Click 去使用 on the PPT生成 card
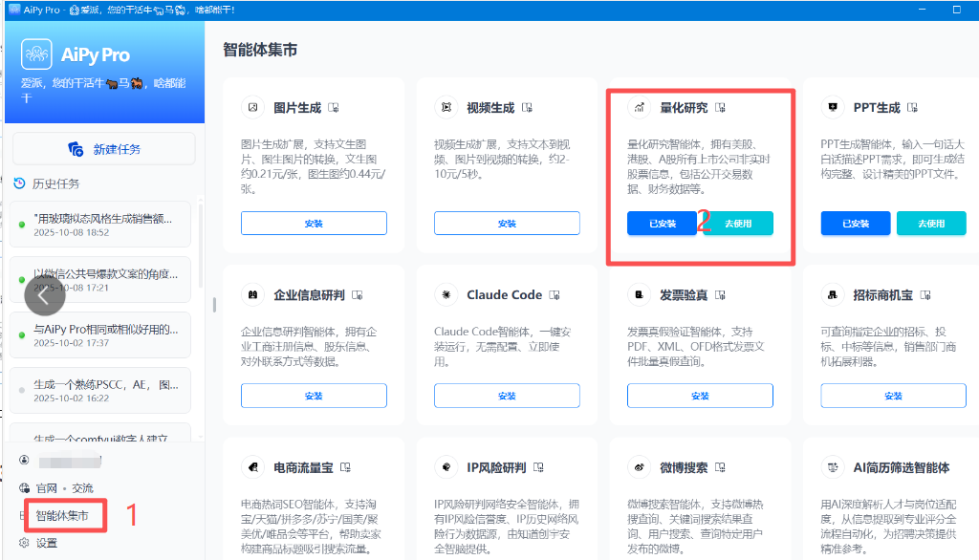 pyautogui.click(x=931, y=224)
